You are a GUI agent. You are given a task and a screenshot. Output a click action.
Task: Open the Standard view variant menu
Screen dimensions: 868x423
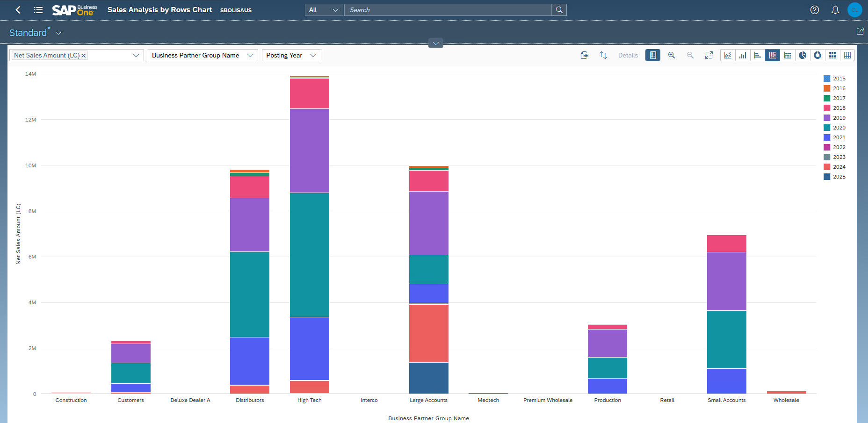coord(59,33)
